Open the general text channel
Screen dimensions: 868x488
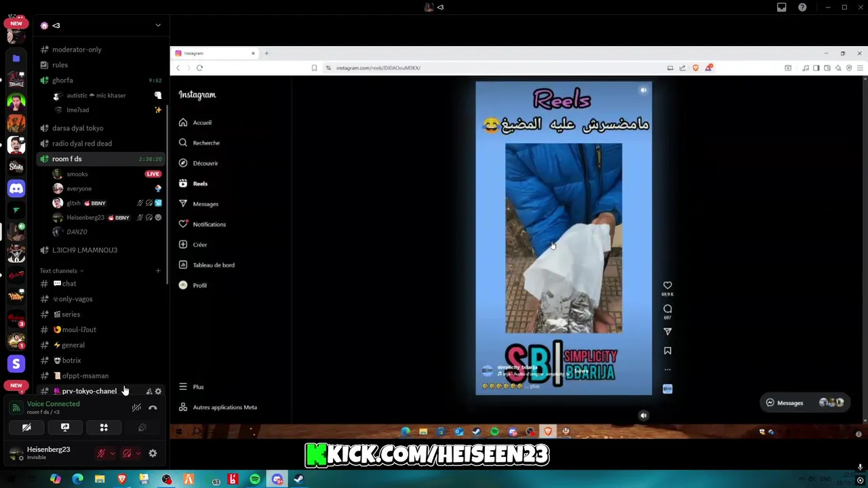pos(102,345)
